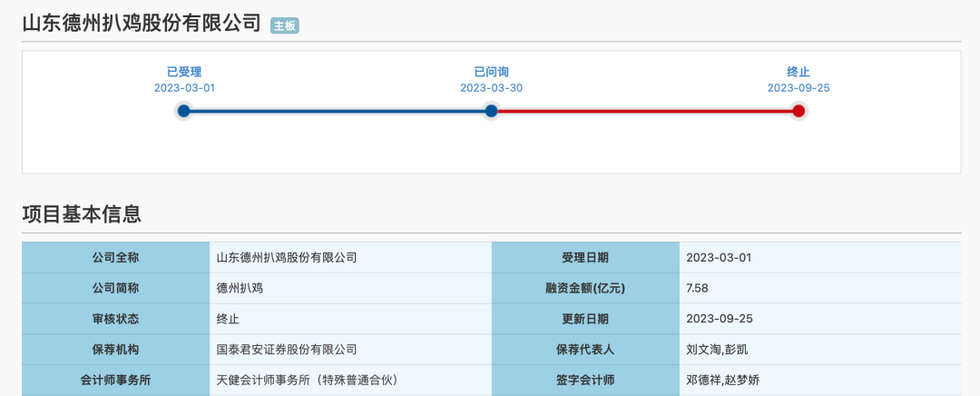Click the 主板 badge beside the company title

[285, 26]
